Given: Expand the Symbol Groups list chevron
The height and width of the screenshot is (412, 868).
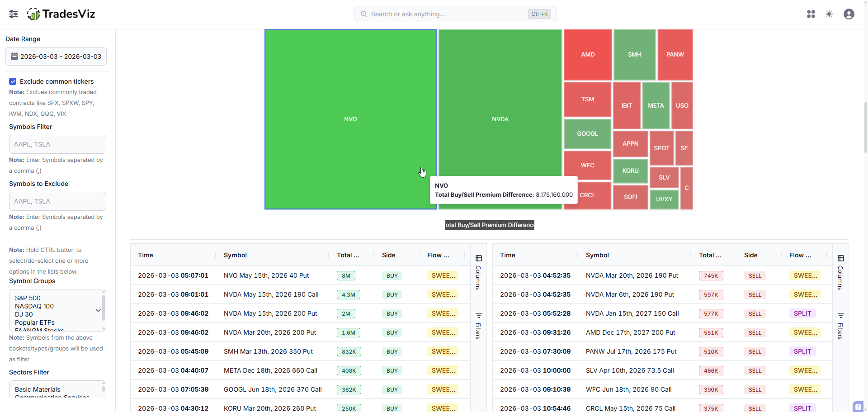Looking at the screenshot, I should (x=98, y=310).
